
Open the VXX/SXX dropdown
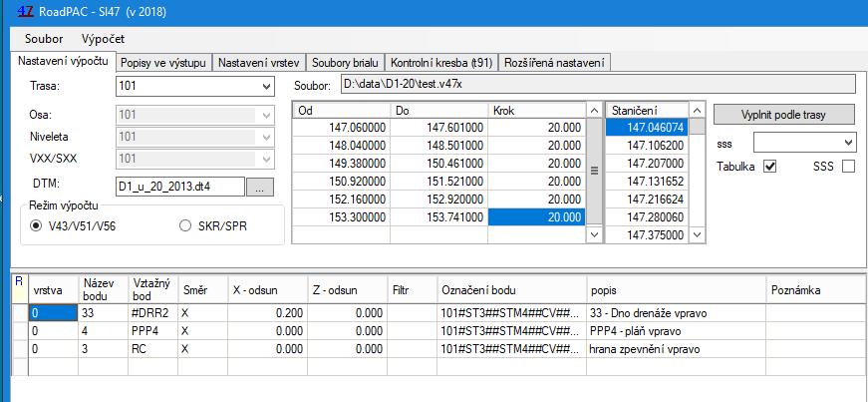coord(266,159)
